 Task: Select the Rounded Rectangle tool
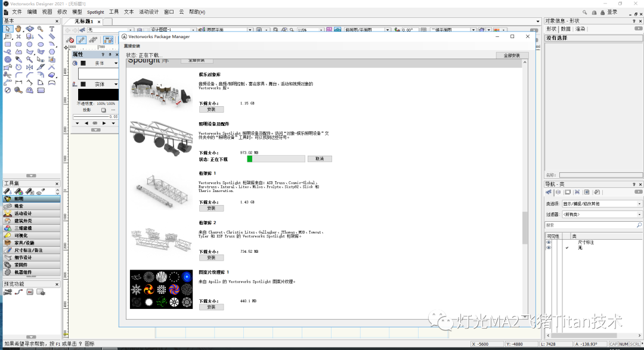18,44
